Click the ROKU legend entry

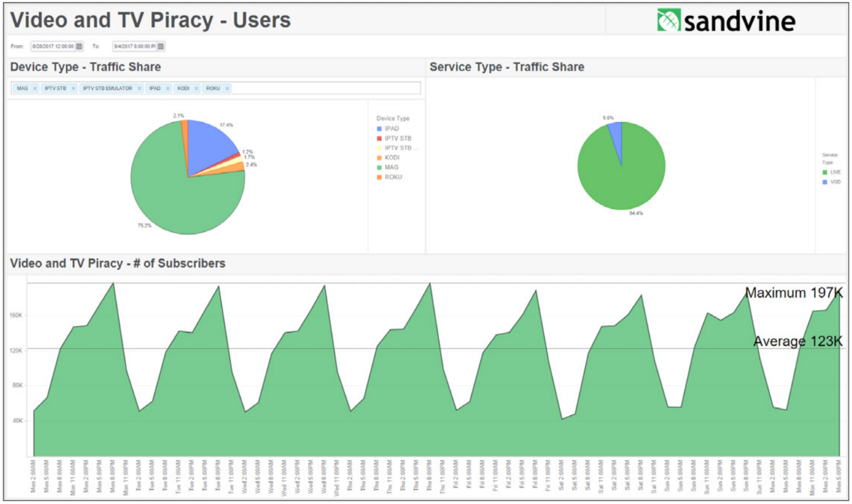click(389, 177)
